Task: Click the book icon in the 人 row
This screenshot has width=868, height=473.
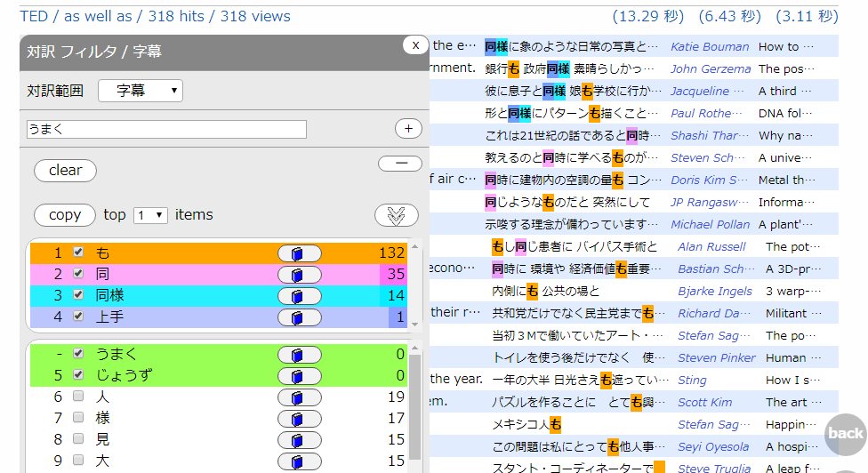Action: pos(299,397)
